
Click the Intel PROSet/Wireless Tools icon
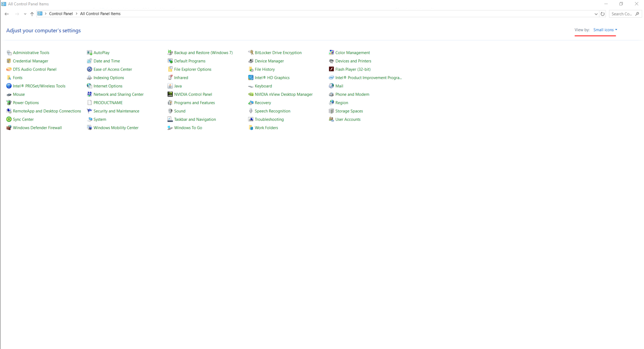pos(9,86)
